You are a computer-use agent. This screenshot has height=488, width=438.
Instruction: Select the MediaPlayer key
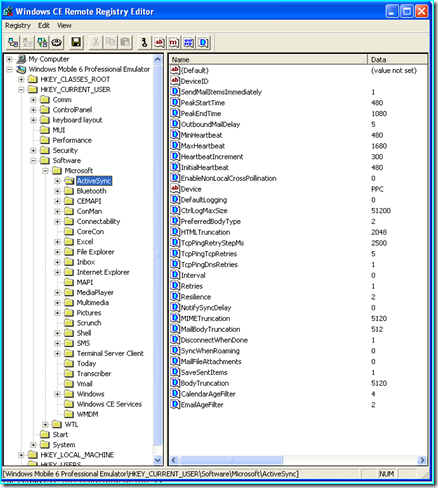[x=95, y=292]
